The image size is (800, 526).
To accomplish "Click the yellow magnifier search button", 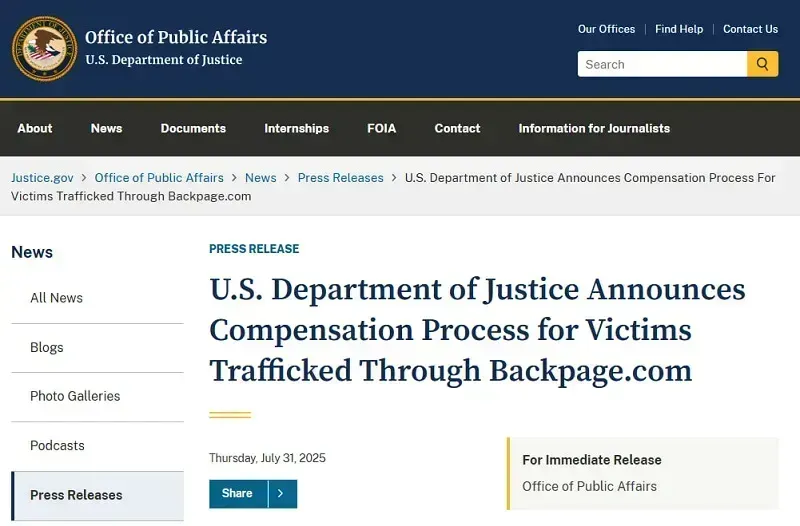I will [763, 64].
